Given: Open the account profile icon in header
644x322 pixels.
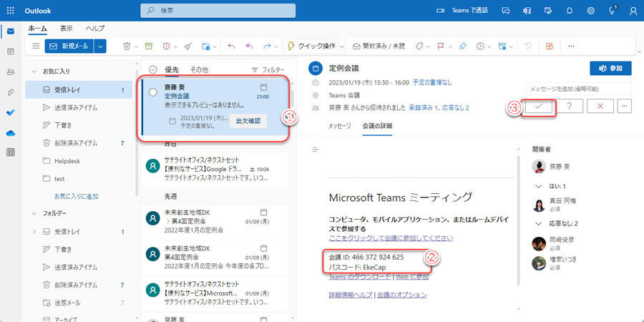Looking at the screenshot, I should pos(633,11).
